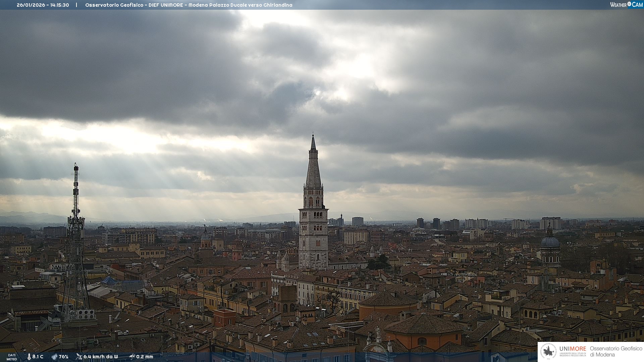Image resolution: width=644 pixels, height=362 pixels.
Task: Click the 0.2 mm rainfall value
Action: pyautogui.click(x=145, y=357)
